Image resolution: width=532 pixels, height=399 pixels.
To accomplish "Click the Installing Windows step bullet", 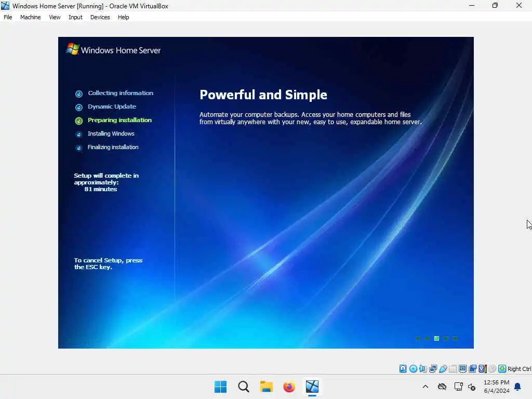I will [x=79, y=135].
